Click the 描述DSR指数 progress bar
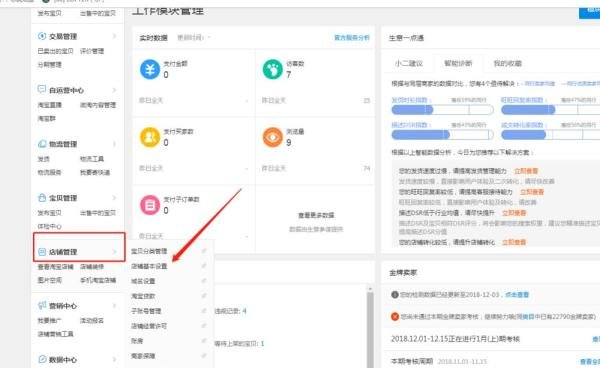This screenshot has width=600, height=368. (x=442, y=135)
